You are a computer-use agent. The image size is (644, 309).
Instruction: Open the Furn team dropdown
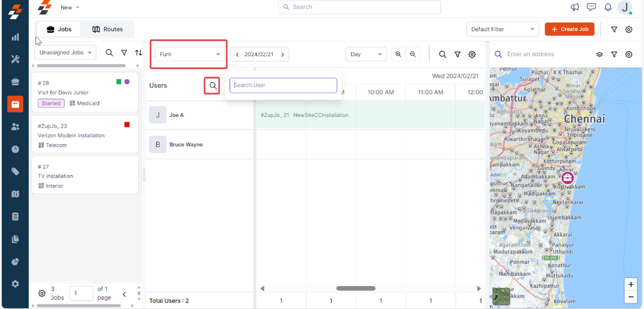[x=189, y=54]
